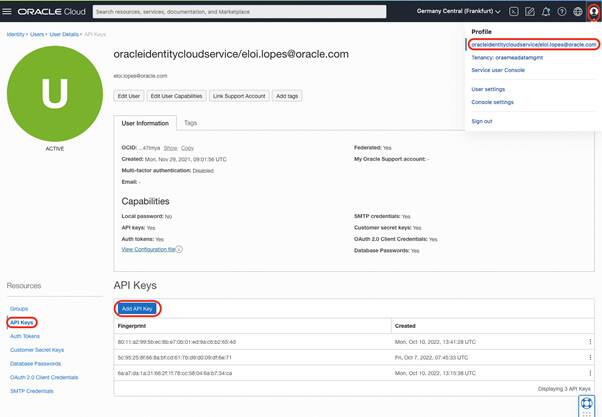The image size is (602, 417).
Task: Switch to the Tags tab
Action: point(190,123)
